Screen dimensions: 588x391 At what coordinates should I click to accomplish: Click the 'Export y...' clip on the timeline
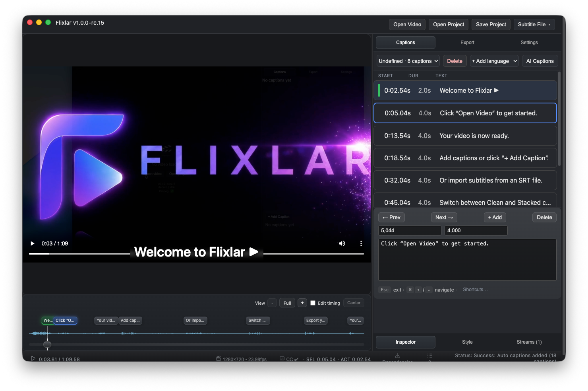[x=316, y=320]
